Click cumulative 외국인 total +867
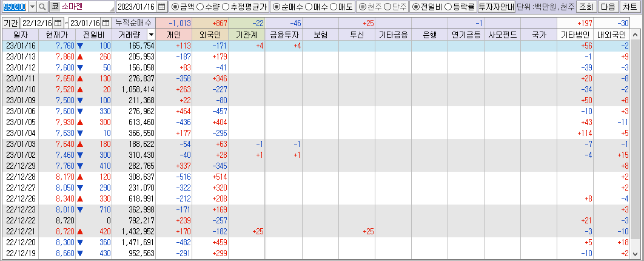This screenshot has height=261, width=644. point(210,23)
